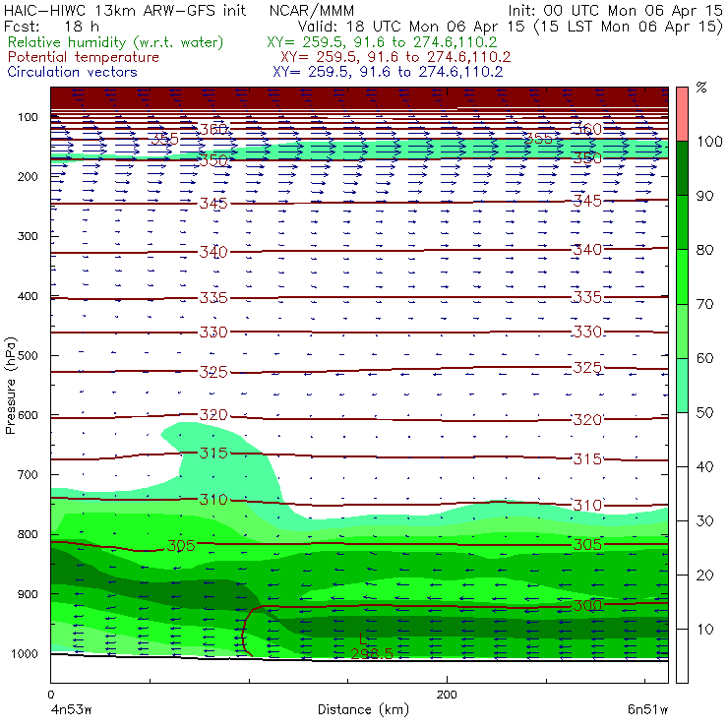Click the left-side '335' contour label
The width and height of the screenshot is (728, 728).
(213, 298)
